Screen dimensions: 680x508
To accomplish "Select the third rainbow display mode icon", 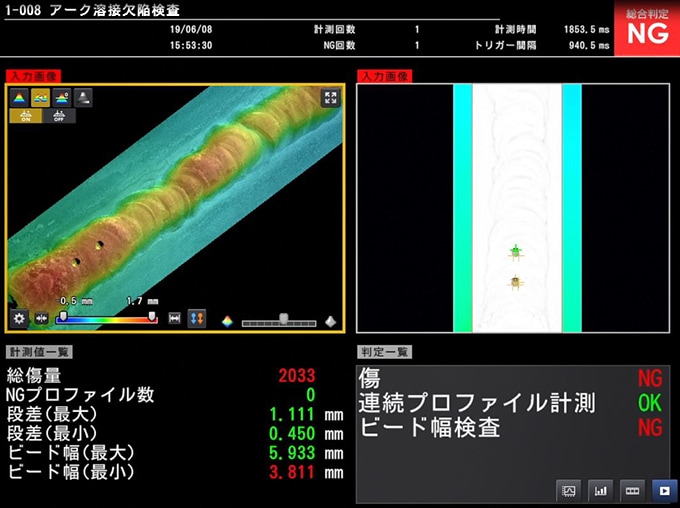I will 62,97.
